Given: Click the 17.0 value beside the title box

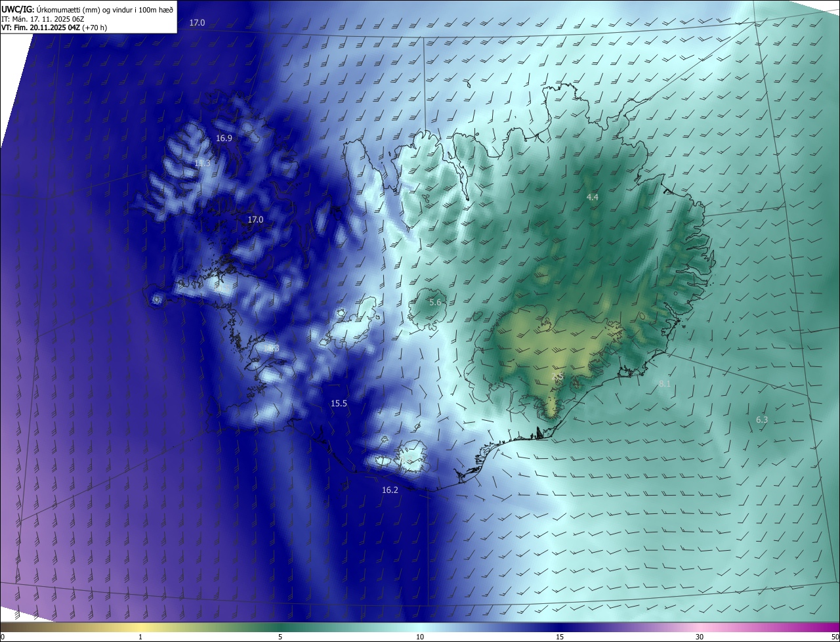Looking at the screenshot, I should [x=197, y=23].
